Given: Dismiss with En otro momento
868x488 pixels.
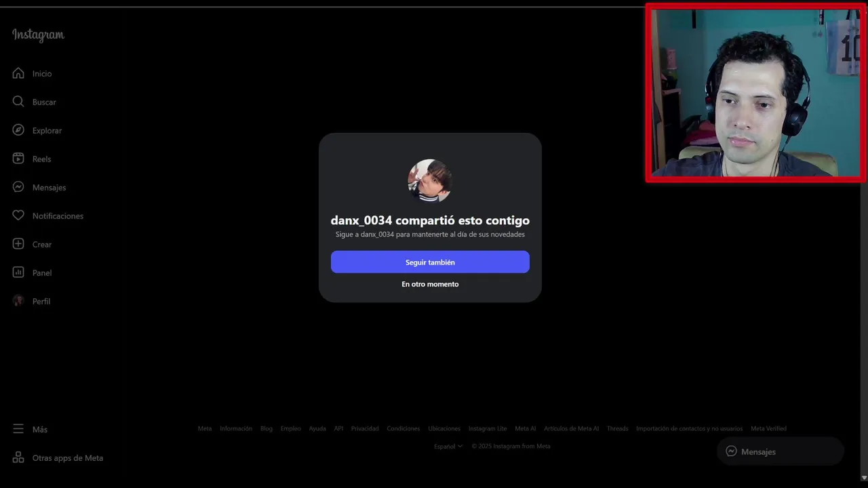Looking at the screenshot, I should (x=430, y=284).
